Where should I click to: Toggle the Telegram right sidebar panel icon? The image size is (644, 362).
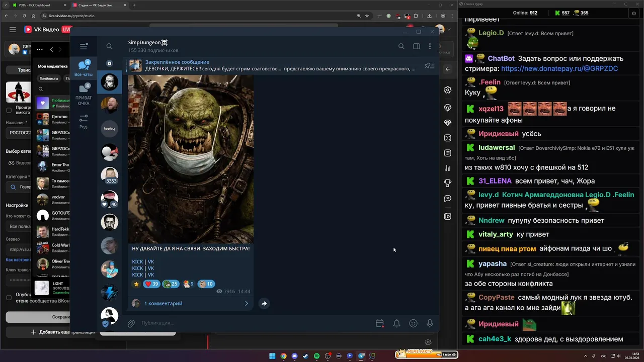pyautogui.click(x=417, y=46)
